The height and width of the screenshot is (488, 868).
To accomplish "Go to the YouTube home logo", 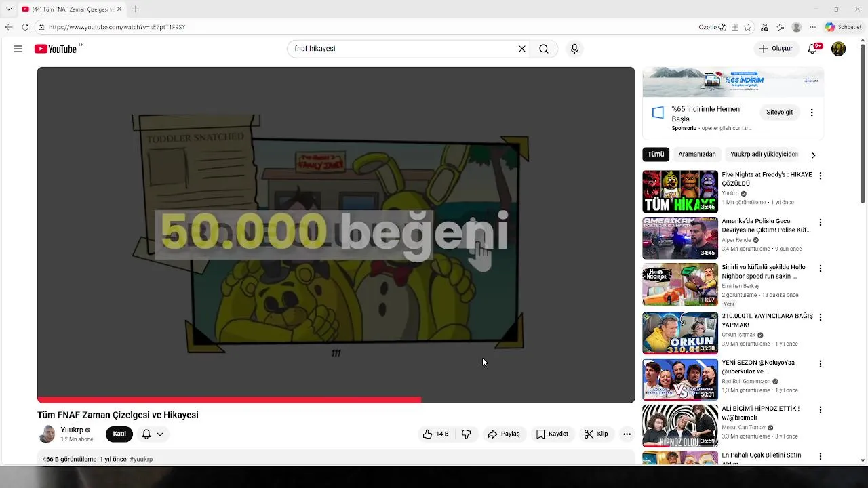I will pos(56,49).
